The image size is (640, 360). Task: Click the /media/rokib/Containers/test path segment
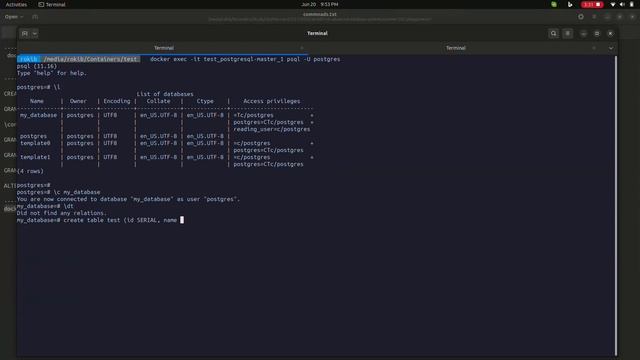pyautogui.click(x=90, y=59)
